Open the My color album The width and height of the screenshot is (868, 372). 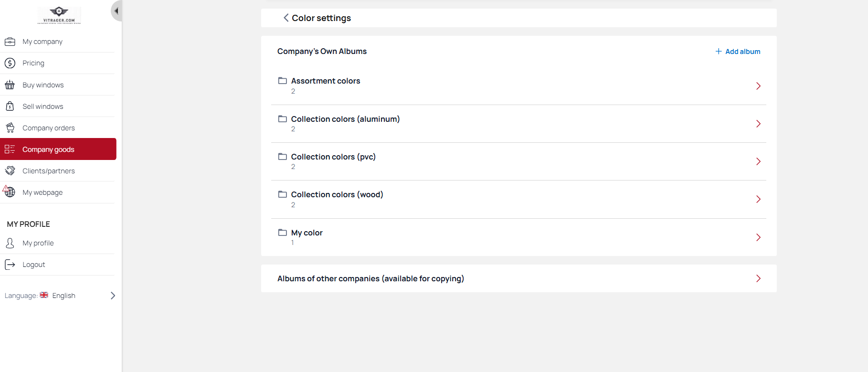(519, 237)
